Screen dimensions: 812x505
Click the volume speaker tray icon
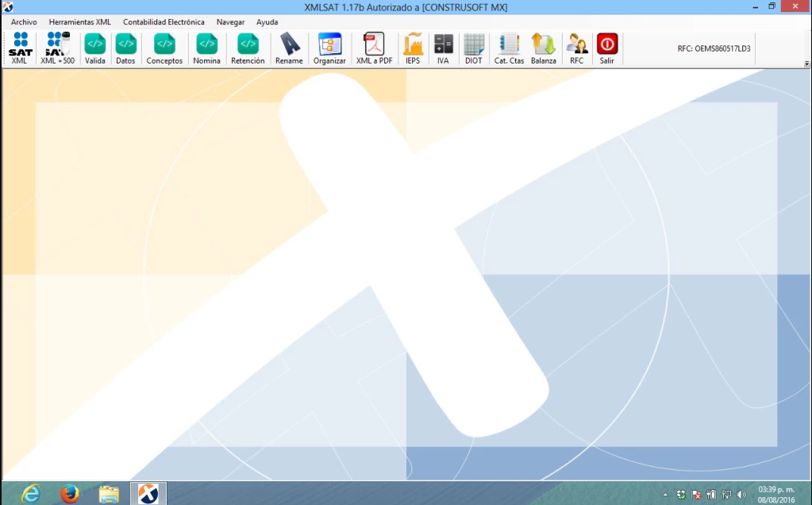pos(741,495)
